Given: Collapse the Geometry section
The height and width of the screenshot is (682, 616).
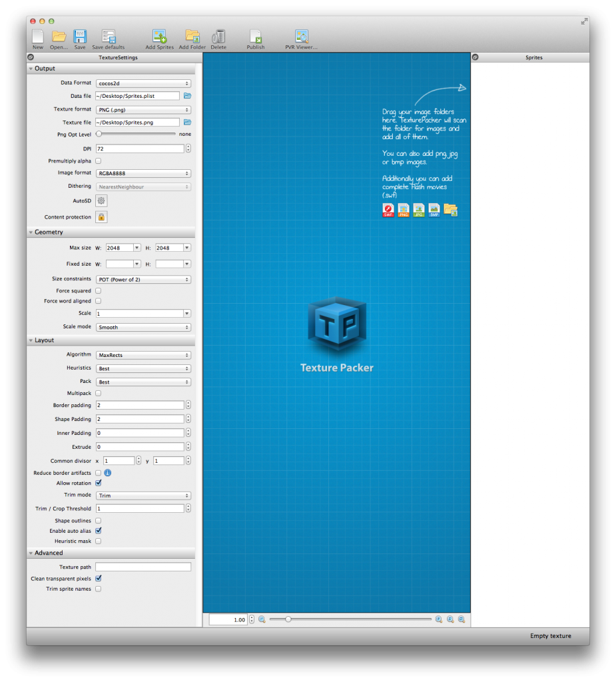Looking at the screenshot, I should (x=31, y=232).
